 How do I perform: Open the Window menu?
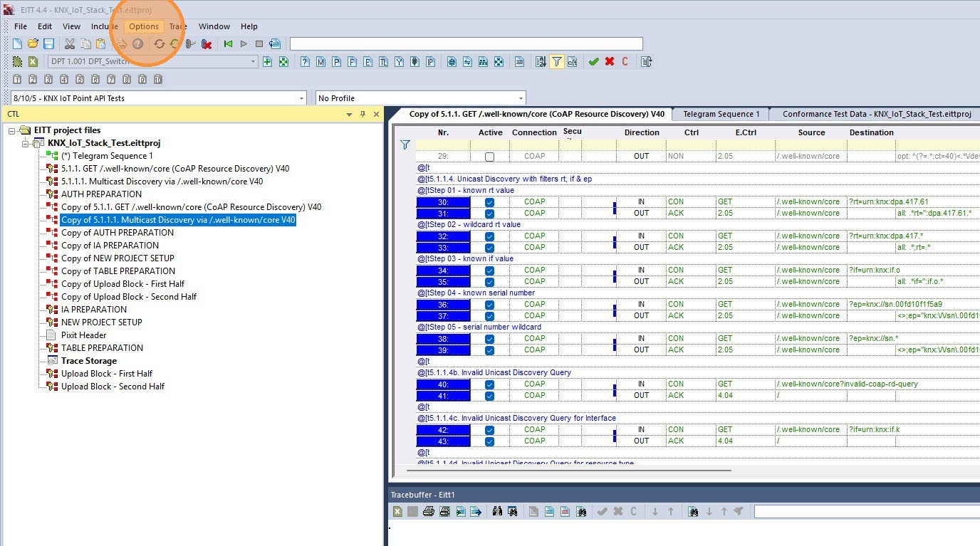(x=214, y=26)
